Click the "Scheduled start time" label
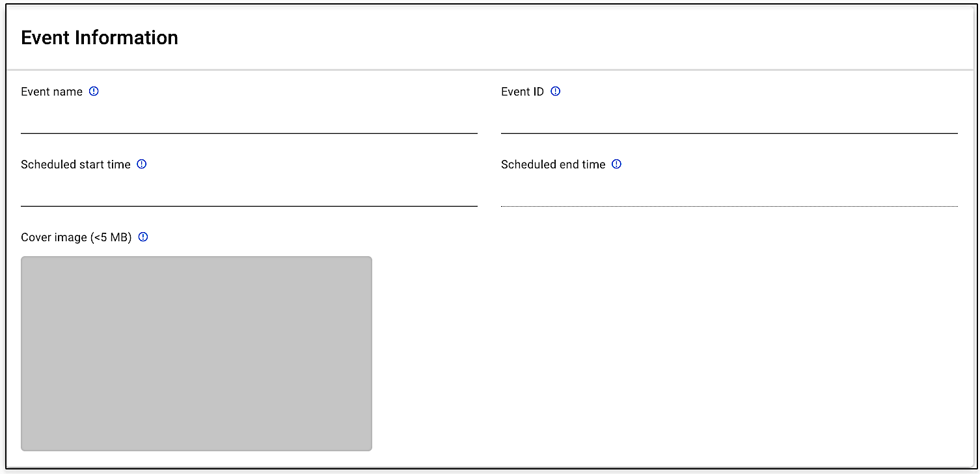Image resolution: width=980 pixels, height=474 pixels. 75,165
